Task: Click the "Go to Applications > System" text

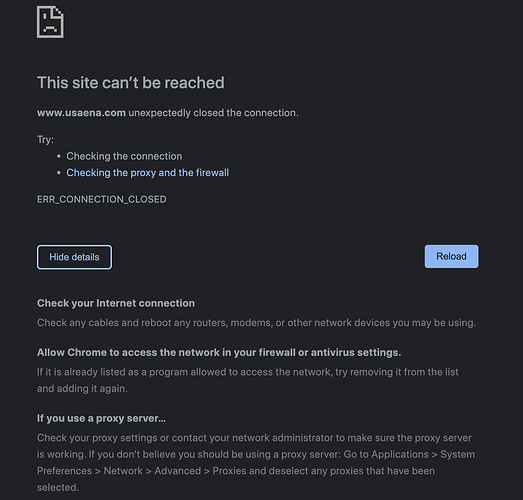Action: tap(409, 454)
